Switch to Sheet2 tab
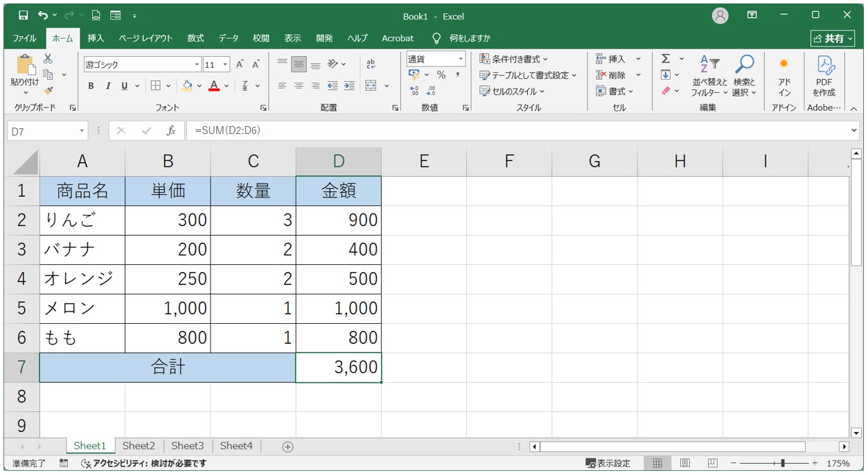The height and width of the screenshot is (475, 868). pos(139,446)
